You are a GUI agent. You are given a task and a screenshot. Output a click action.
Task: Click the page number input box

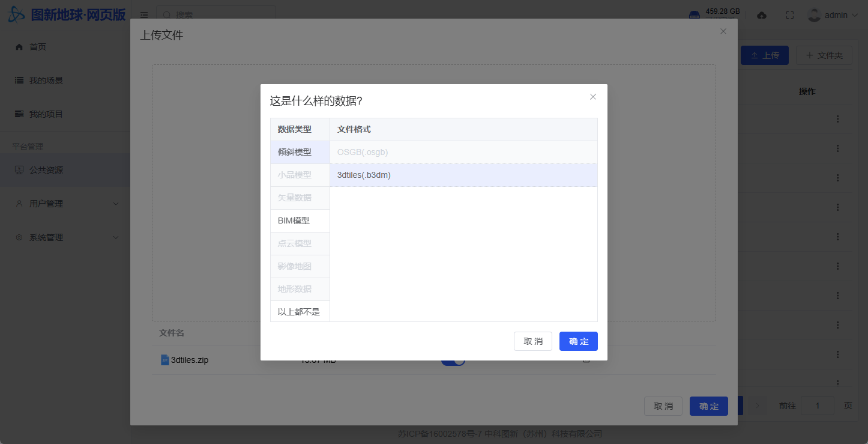(817, 406)
